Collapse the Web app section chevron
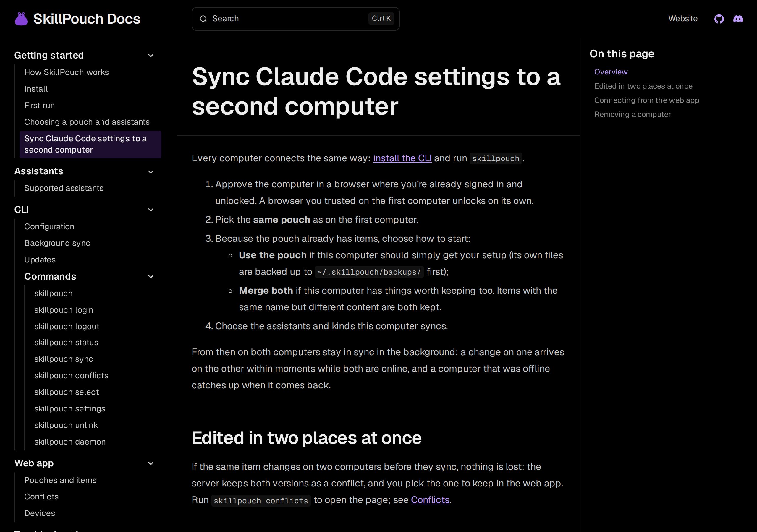This screenshot has height=532, width=757. pyautogui.click(x=151, y=463)
